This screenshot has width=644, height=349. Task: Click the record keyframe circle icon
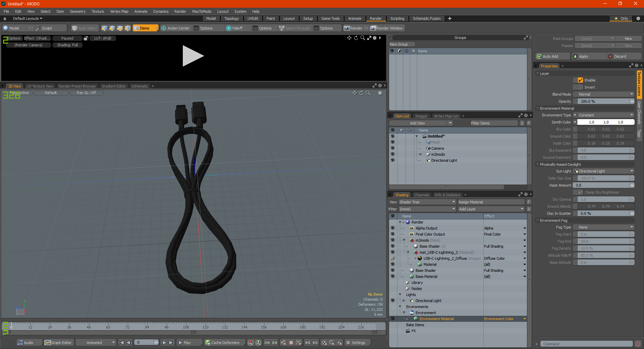click(291, 343)
